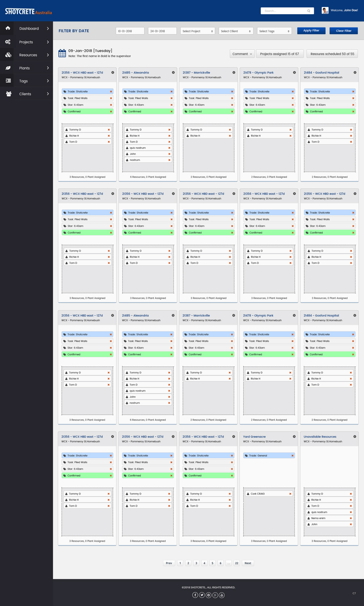The height and width of the screenshot is (606, 364).
Task: Go to the Prev page
Action: click(169, 563)
